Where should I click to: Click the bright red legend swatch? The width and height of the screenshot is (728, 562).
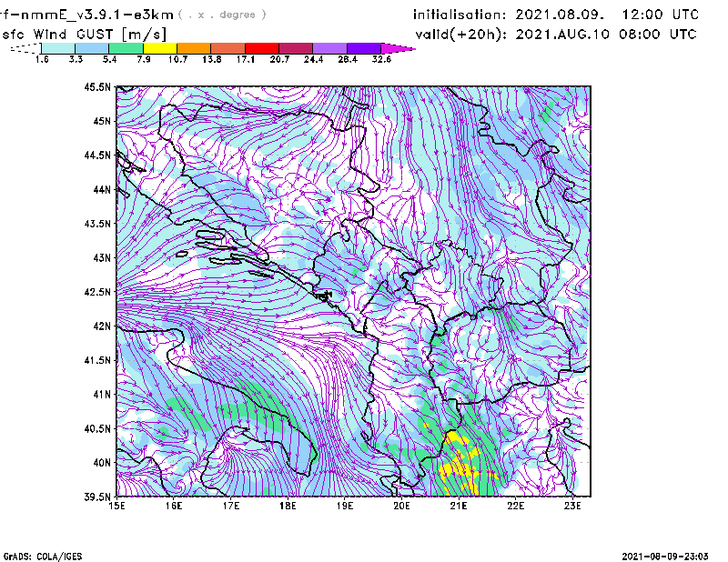point(262,48)
